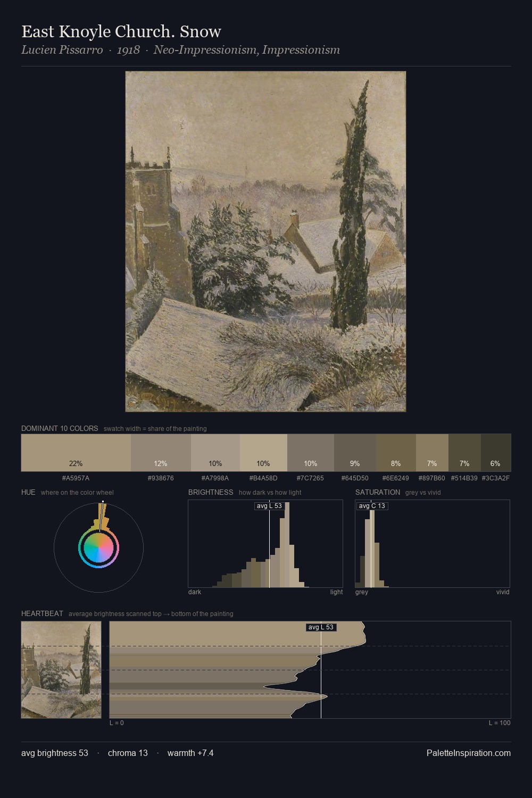Choose the darkest #3C3A2F swatch
This screenshot has width=532, height=798.
click(496, 453)
